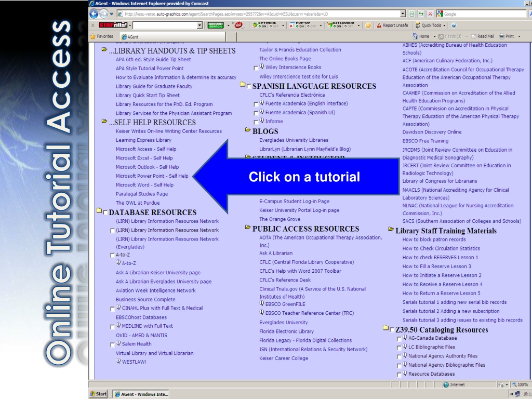This screenshot has width=532, height=399.
Task: Check the Wiley Interscience Books checkbox
Action: point(256,68)
